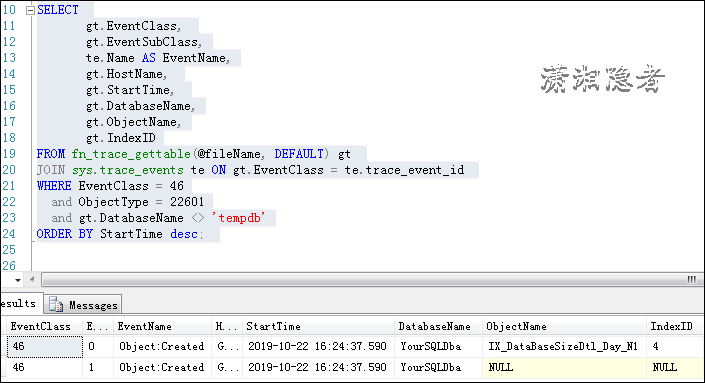The image size is (705, 383).
Task: Click EventClass cell 46 in first row
Action: [45, 347]
